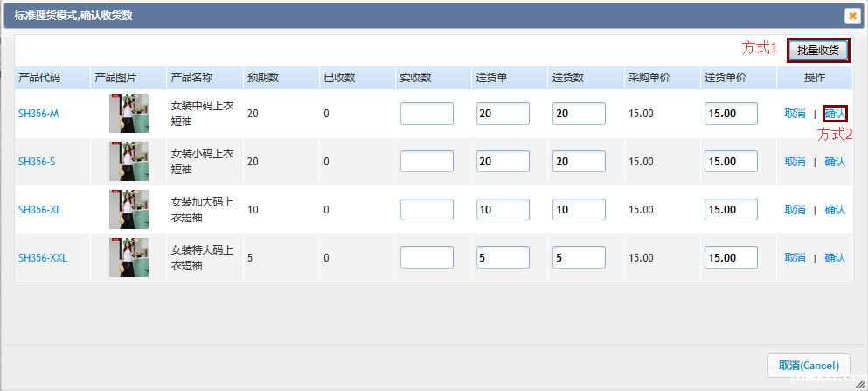This screenshot has height=391, width=868.
Task: Edit the 送货数 field for SH356-M
Action: [579, 114]
